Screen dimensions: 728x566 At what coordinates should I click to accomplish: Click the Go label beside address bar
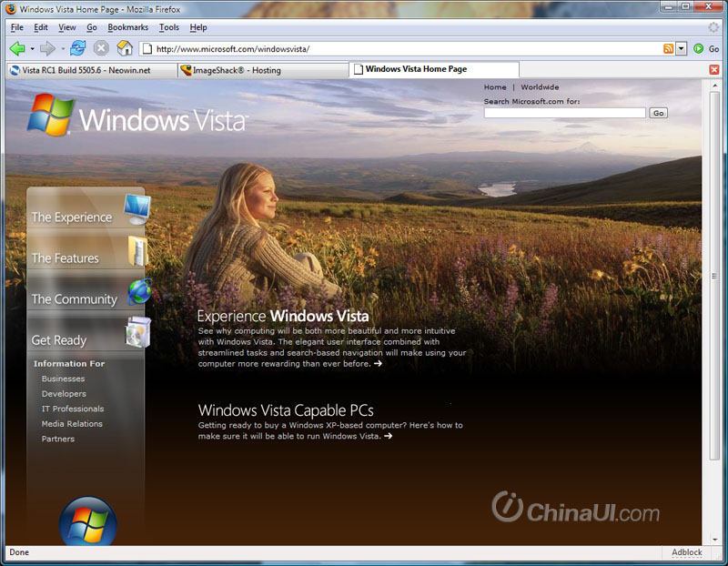[713, 49]
